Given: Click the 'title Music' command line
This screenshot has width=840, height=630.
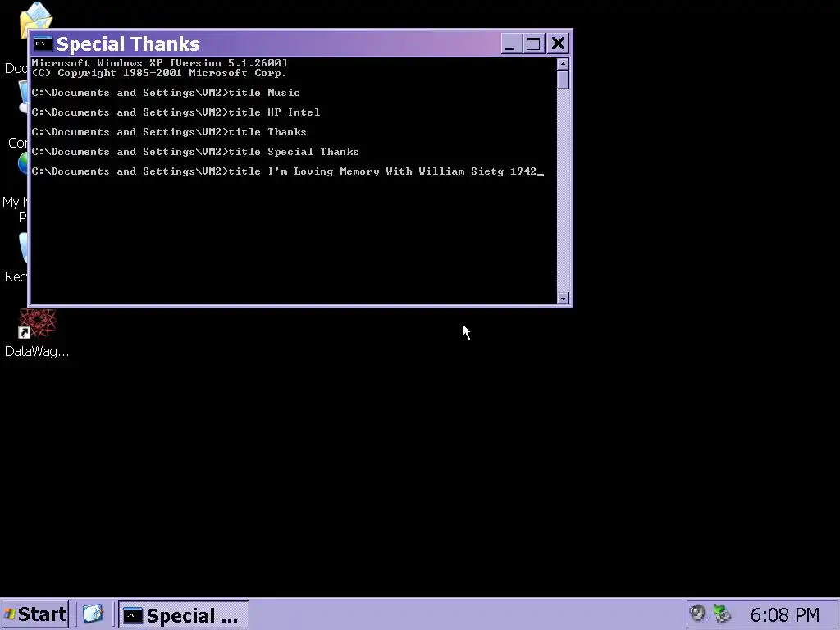Looking at the screenshot, I should click(166, 93).
